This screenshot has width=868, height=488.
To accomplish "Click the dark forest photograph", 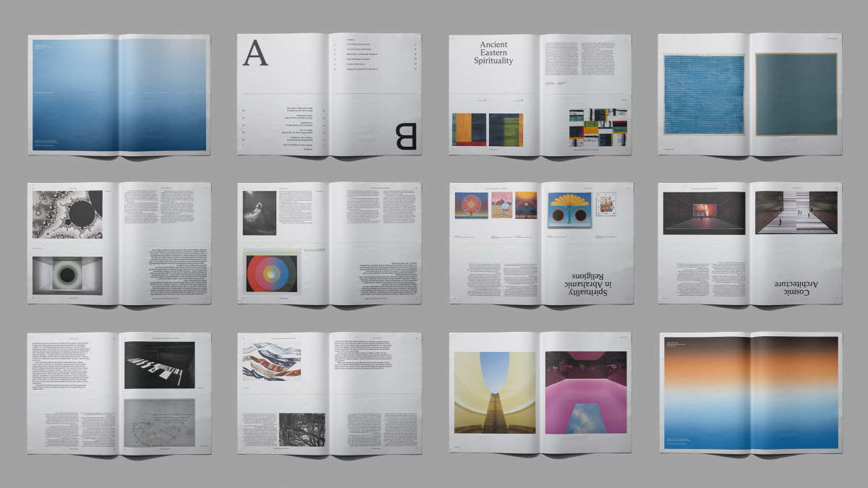I will point(302,429).
